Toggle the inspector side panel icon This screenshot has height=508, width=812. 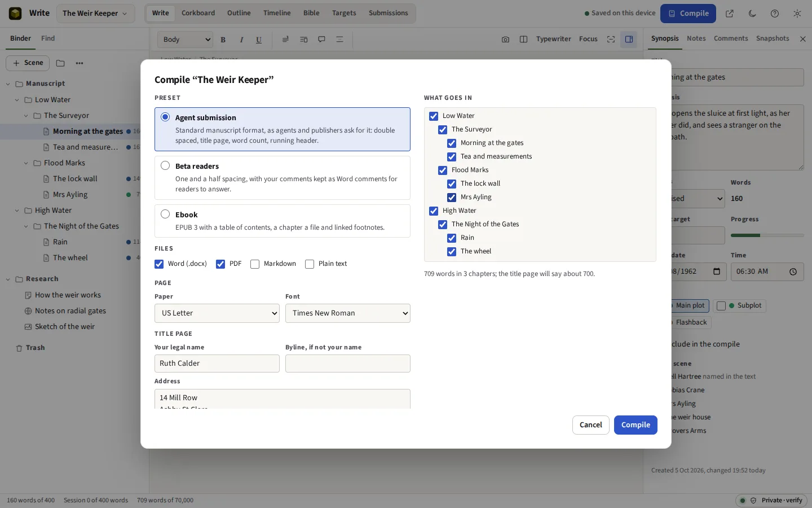click(x=629, y=40)
